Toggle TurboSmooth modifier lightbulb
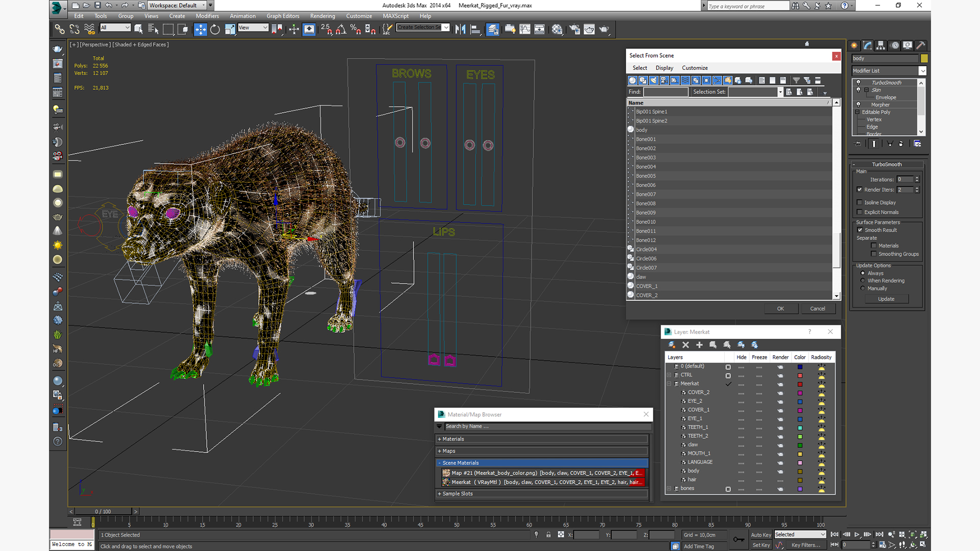The height and width of the screenshot is (551, 980). point(859,82)
